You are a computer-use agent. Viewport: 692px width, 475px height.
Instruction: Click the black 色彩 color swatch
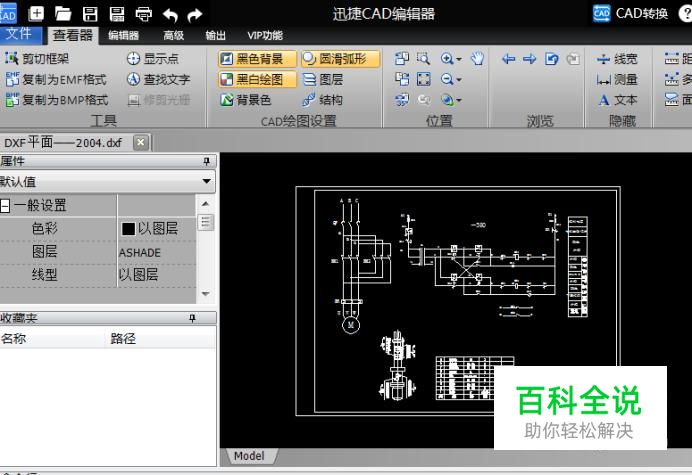pyautogui.click(x=128, y=229)
